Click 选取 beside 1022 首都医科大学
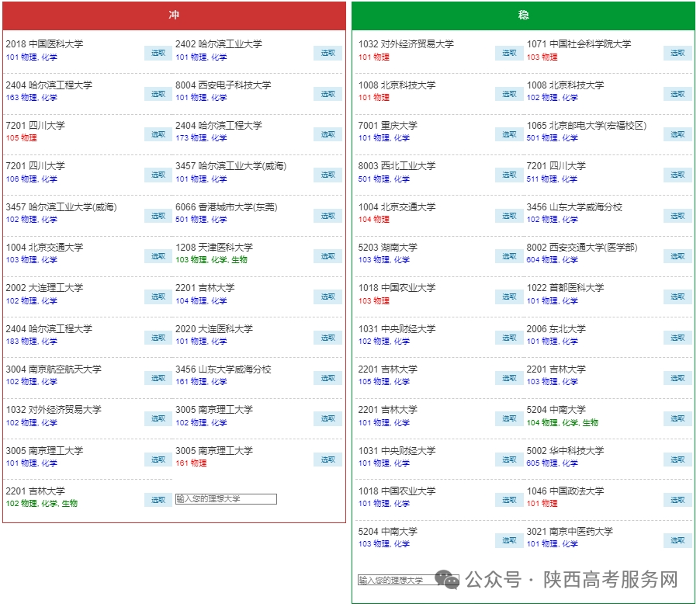Screen dimensions: 700x607 coord(677,297)
